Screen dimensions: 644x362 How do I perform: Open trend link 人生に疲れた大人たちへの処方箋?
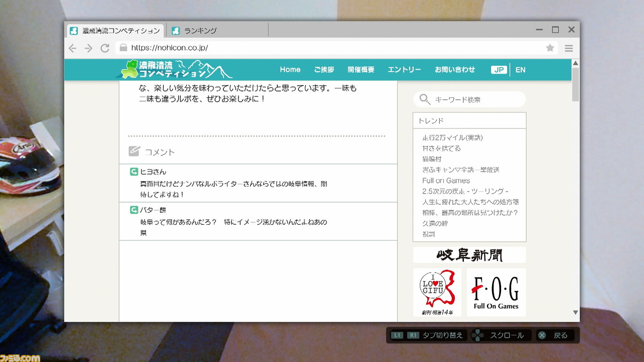pos(470,202)
